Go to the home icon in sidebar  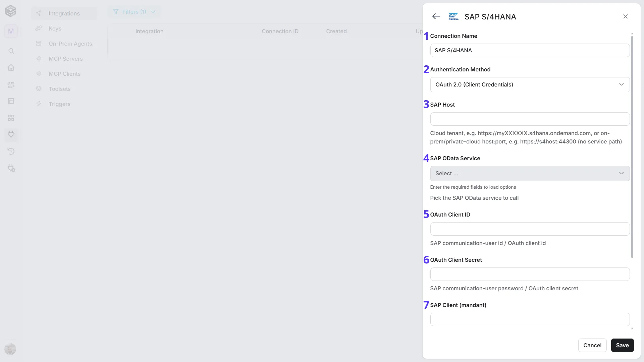11,68
